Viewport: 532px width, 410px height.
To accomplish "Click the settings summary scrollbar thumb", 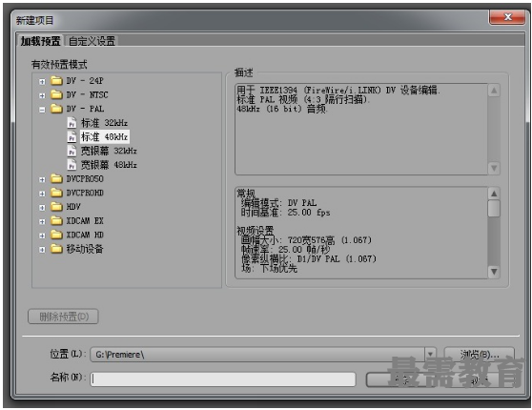I will click(x=494, y=209).
